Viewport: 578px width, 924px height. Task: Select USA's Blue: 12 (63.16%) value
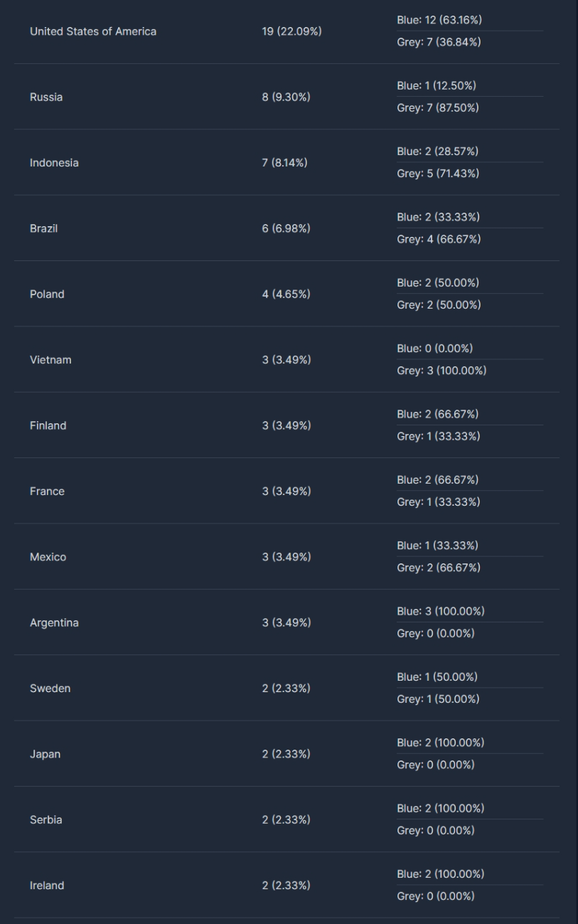coord(439,21)
